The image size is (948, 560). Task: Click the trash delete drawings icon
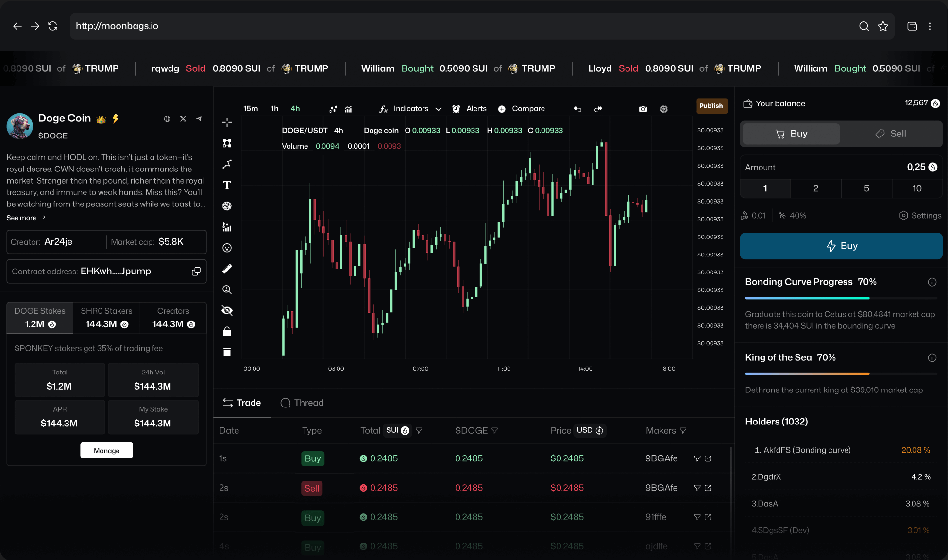click(x=227, y=352)
